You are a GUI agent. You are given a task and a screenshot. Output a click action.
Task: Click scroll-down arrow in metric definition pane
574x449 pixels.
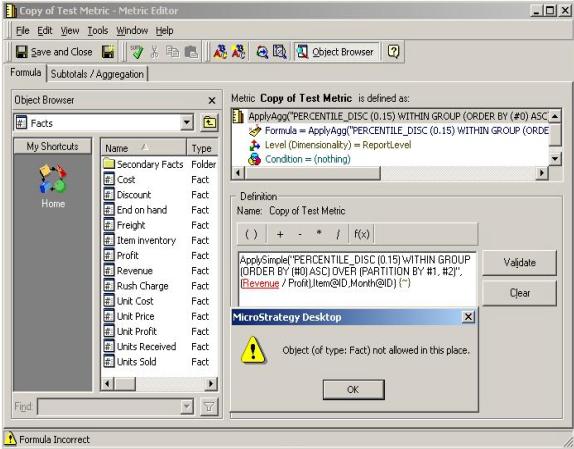(555, 159)
